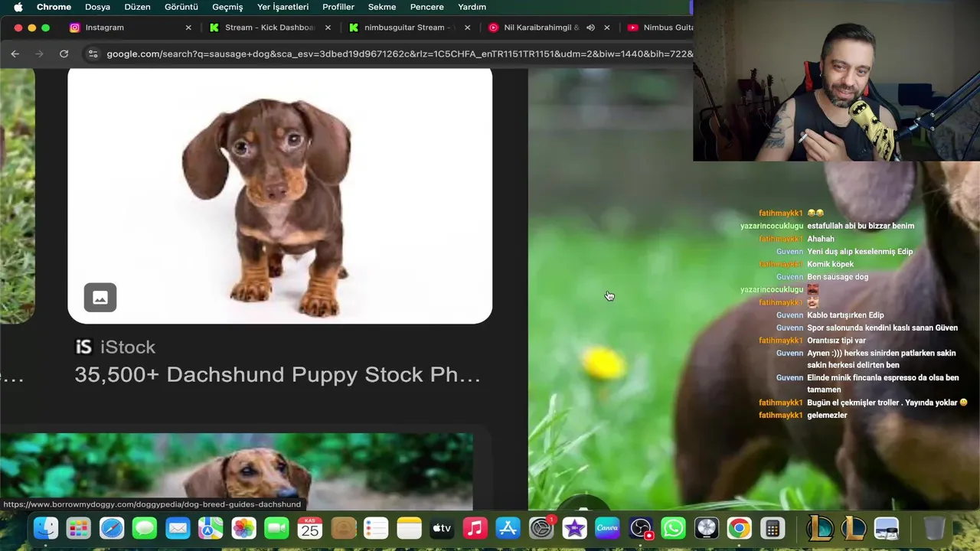Open Apple TV from the dock
Viewport: 980px width, 551px height.
(x=442, y=528)
